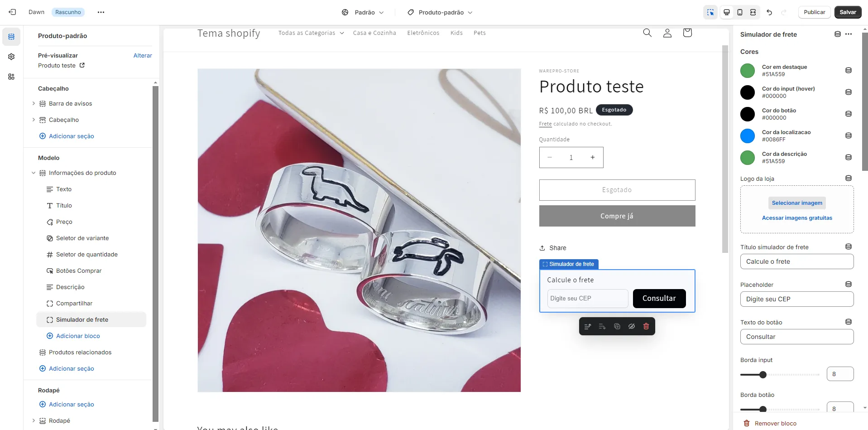Click the exit editor icon
868x430 pixels.
12,12
